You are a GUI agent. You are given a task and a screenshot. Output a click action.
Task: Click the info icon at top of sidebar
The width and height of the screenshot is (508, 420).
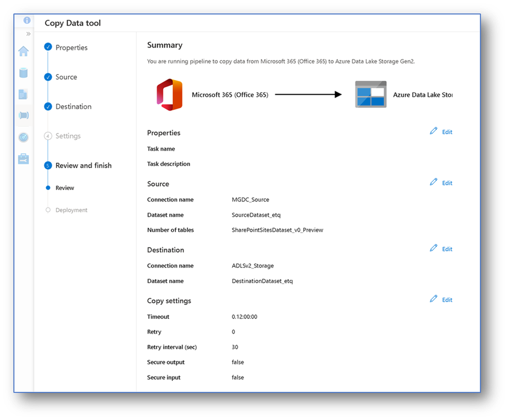click(27, 20)
